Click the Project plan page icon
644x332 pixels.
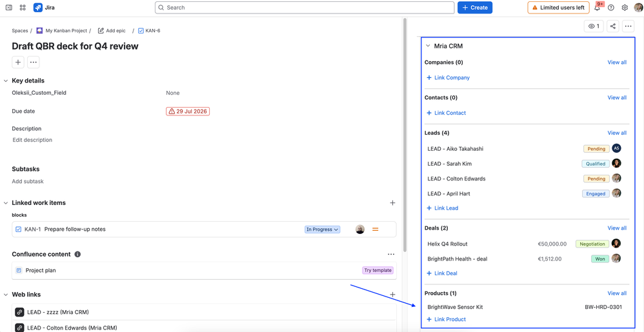click(19, 271)
